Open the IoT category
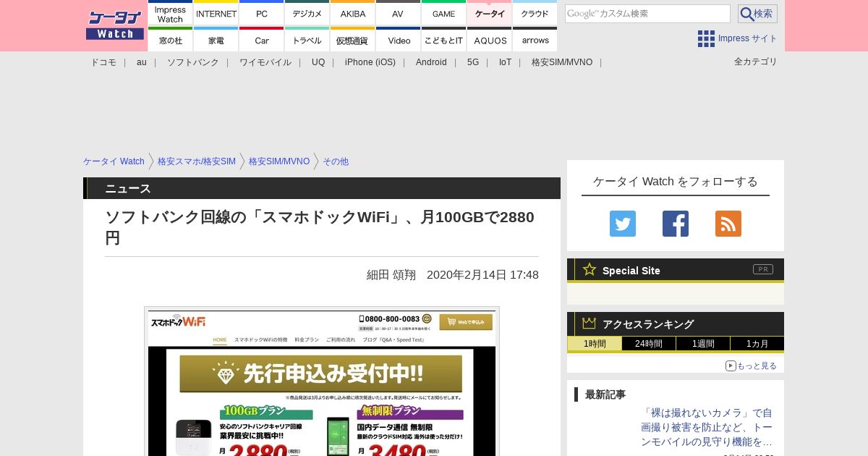868x456 pixels. coord(505,62)
